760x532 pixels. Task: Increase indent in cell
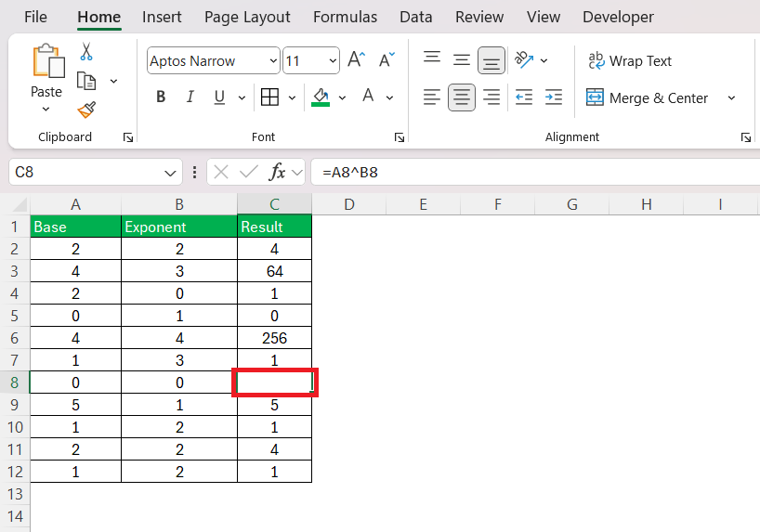(x=554, y=97)
